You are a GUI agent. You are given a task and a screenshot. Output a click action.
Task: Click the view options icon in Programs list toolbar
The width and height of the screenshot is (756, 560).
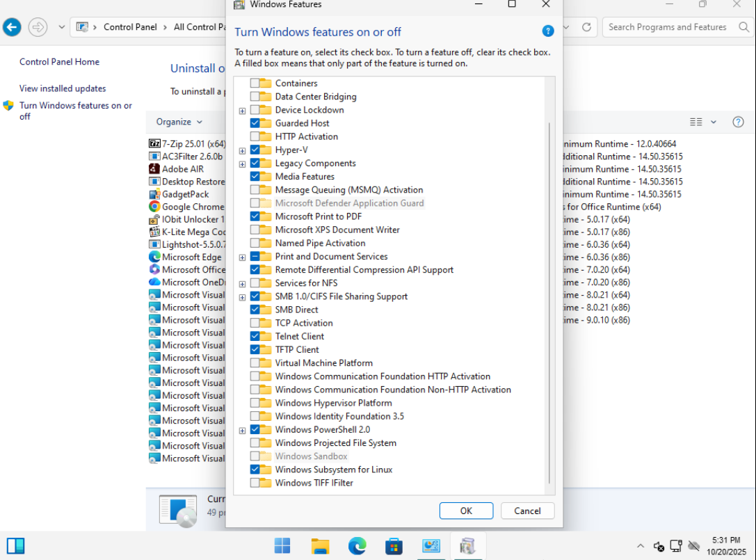[695, 122]
